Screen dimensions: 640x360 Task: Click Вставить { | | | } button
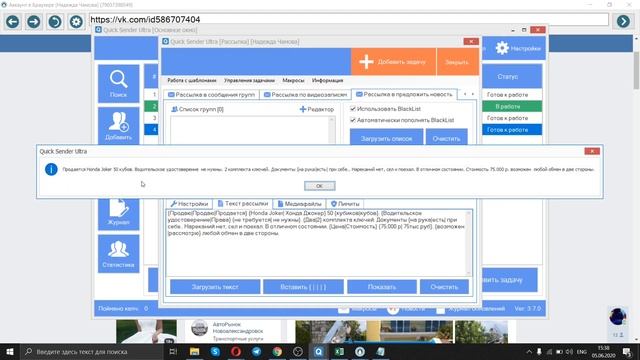pos(303,287)
